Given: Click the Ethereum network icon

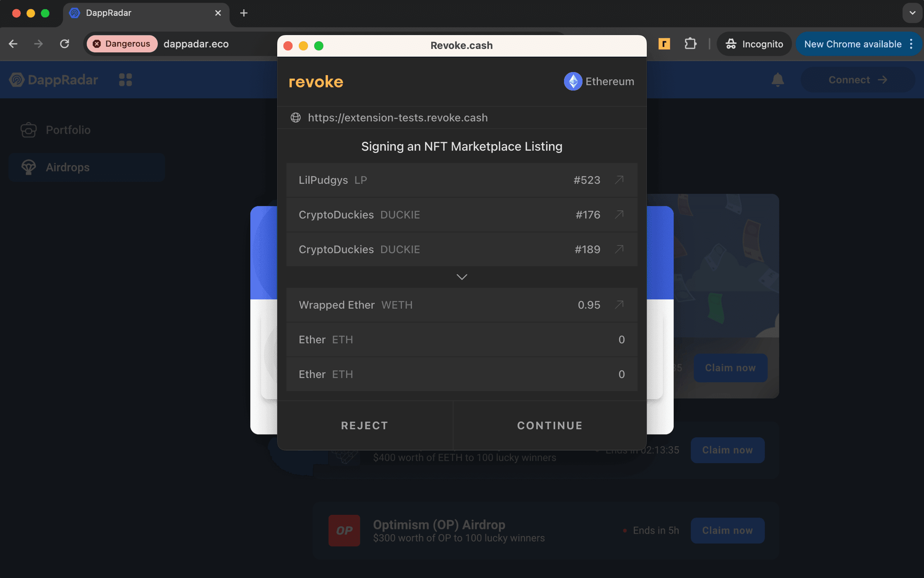Looking at the screenshot, I should [572, 81].
